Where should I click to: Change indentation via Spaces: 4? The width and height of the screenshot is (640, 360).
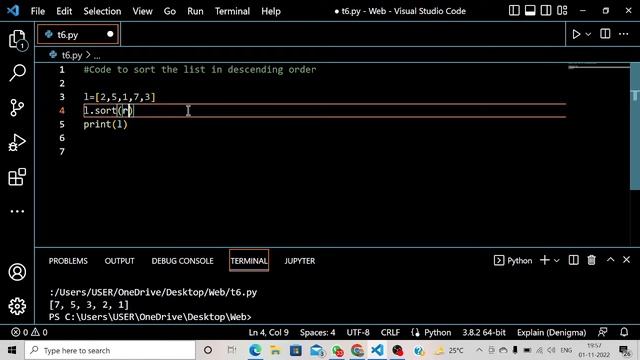(x=318, y=332)
